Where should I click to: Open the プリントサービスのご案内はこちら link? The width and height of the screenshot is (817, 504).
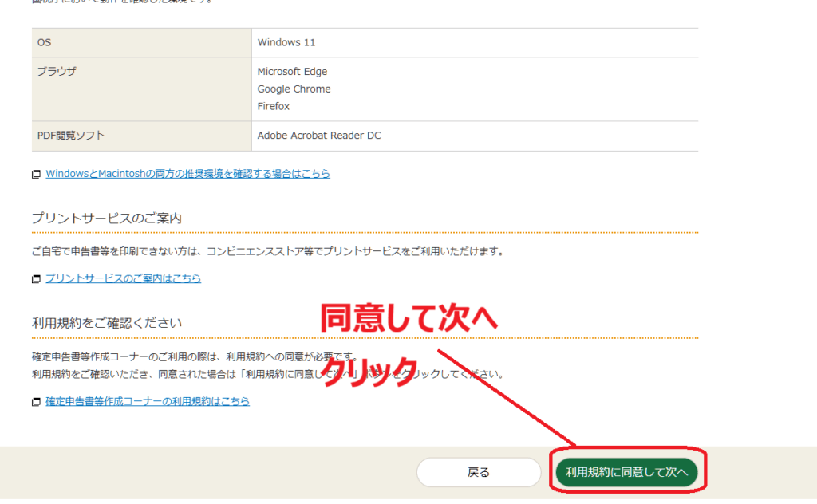(x=123, y=278)
